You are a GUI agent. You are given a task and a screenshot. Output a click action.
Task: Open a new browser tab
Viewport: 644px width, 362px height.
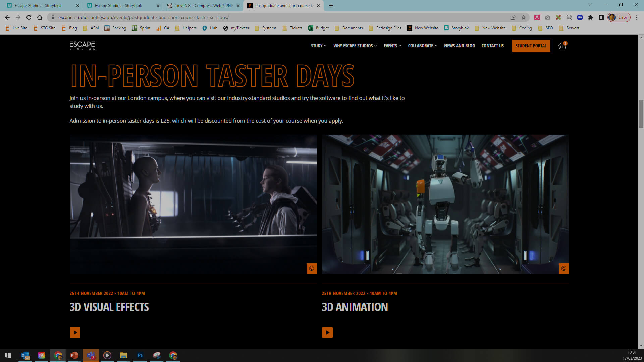pyautogui.click(x=331, y=6)
